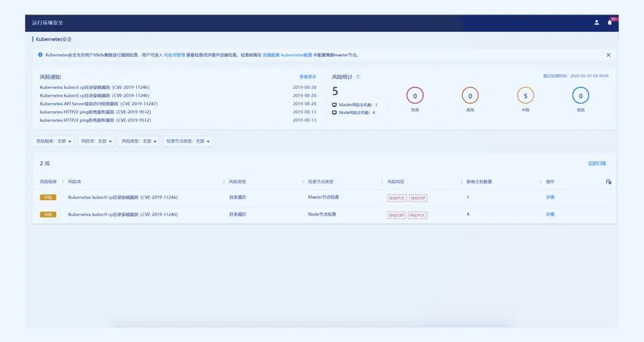
Task: Follow the 风险项管理 link in the banner
Action: (x=174, y=55)
